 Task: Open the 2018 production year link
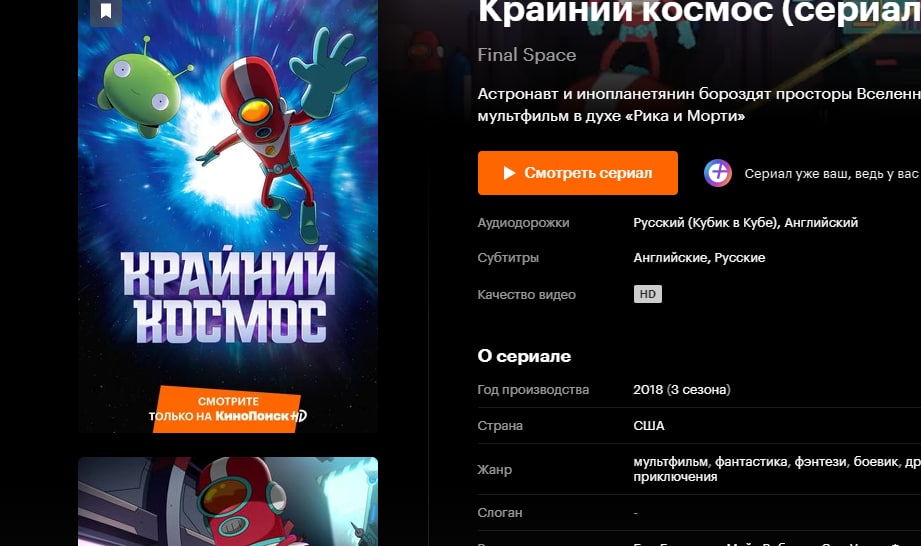coord(648,390)
